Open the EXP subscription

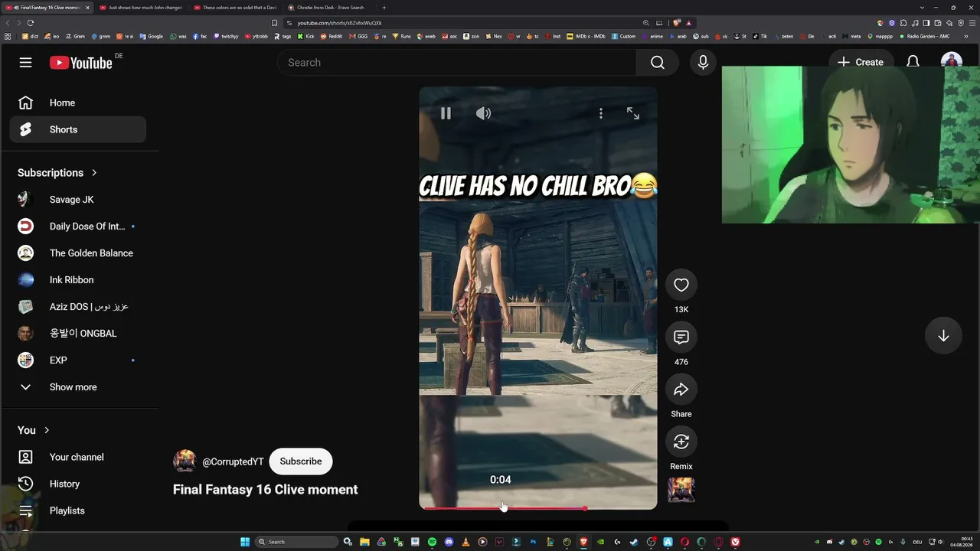pos(77,360)
